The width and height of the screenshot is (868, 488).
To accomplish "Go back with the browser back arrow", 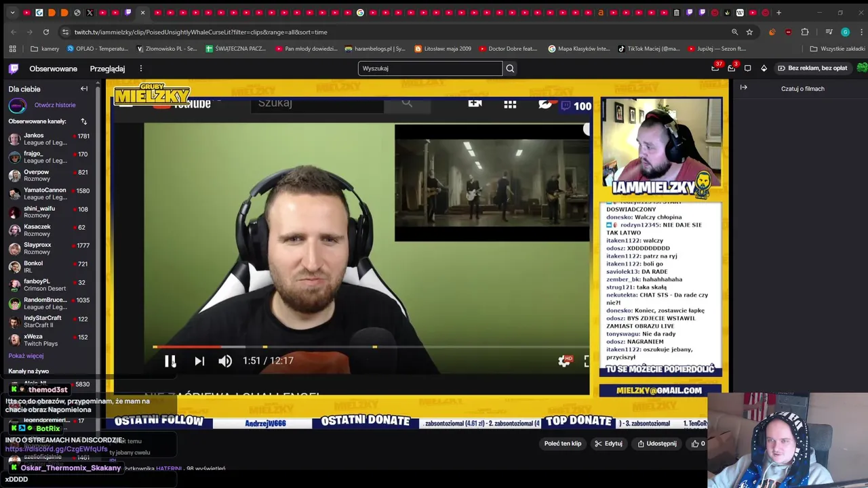I will pos(14,32).
